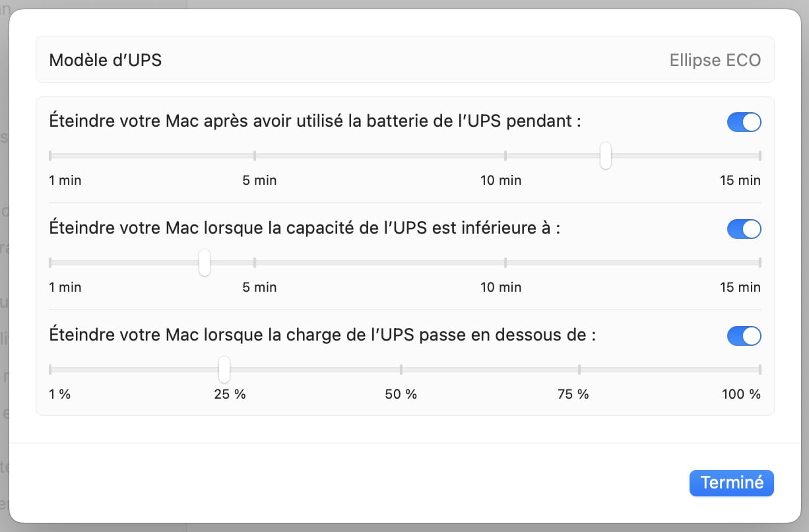The height and width of the screenshot is (532, 809).
Task: Click the Ellipse ECO model value
Action: tap(715, 60)
